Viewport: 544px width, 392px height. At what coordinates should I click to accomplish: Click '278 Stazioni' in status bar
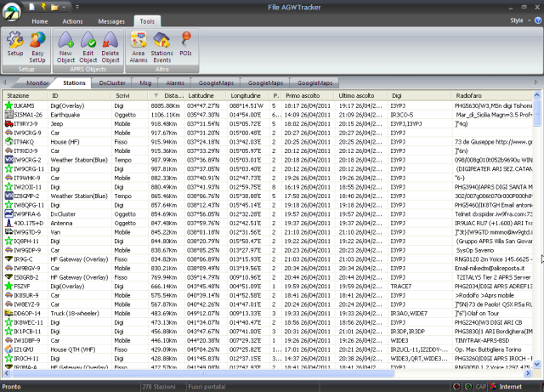coord(159,386)
